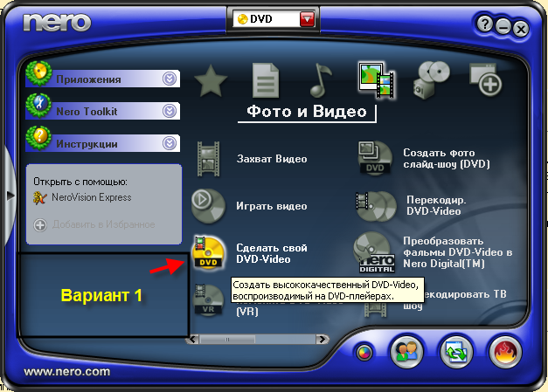
Task: Expand the Инструкции panel
Action: click(x=170, y=142)
